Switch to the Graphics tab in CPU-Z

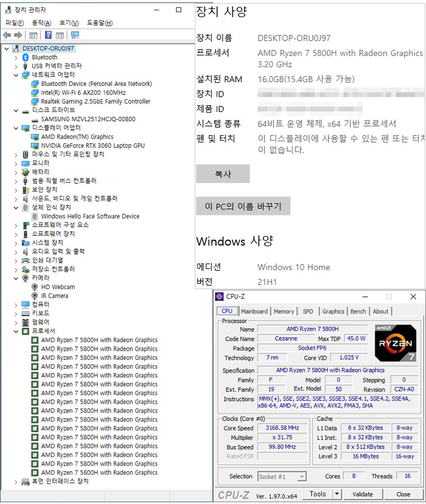coord(333,311)
